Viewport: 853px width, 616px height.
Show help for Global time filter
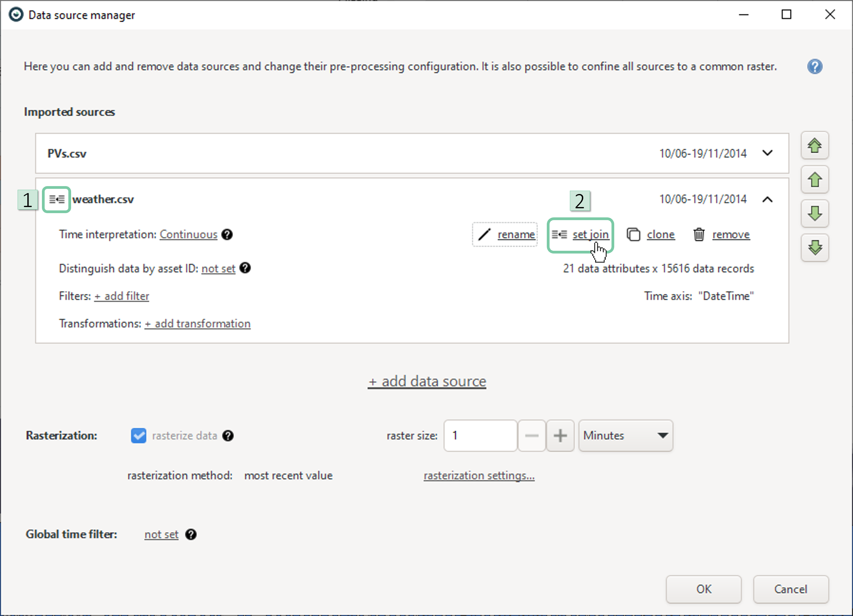(191, 534)
